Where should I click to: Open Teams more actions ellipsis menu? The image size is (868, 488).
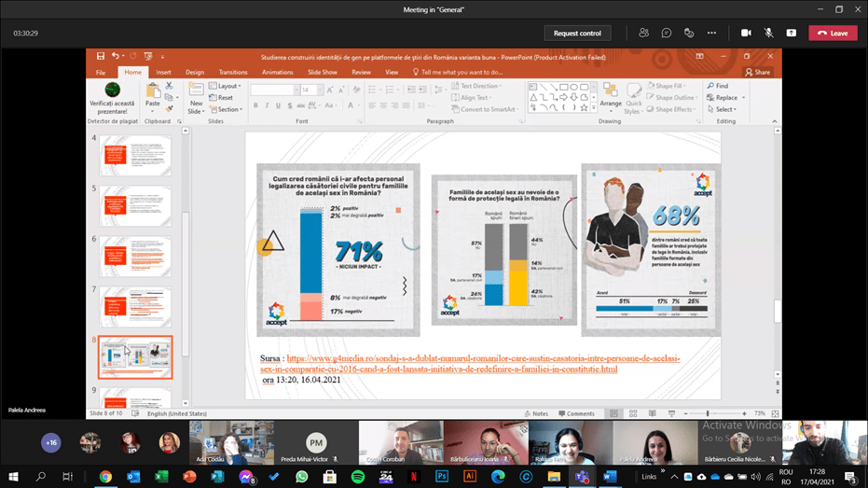tap(713, 33)
